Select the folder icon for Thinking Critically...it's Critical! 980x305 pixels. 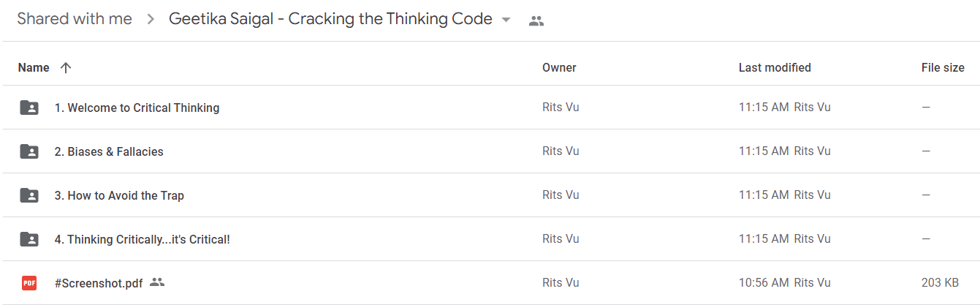[29, 239]
